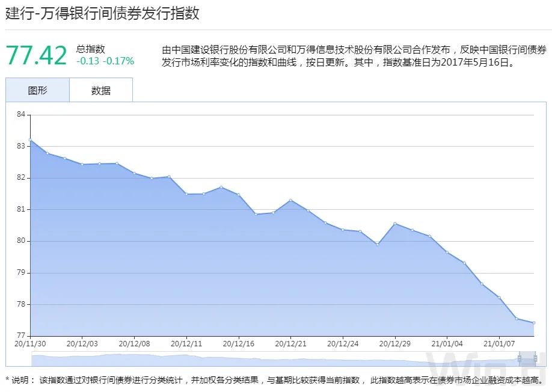Click the -0.13 -0.17% change text
This screenshot has width=552, height=392.
click(x=105, y=61)
